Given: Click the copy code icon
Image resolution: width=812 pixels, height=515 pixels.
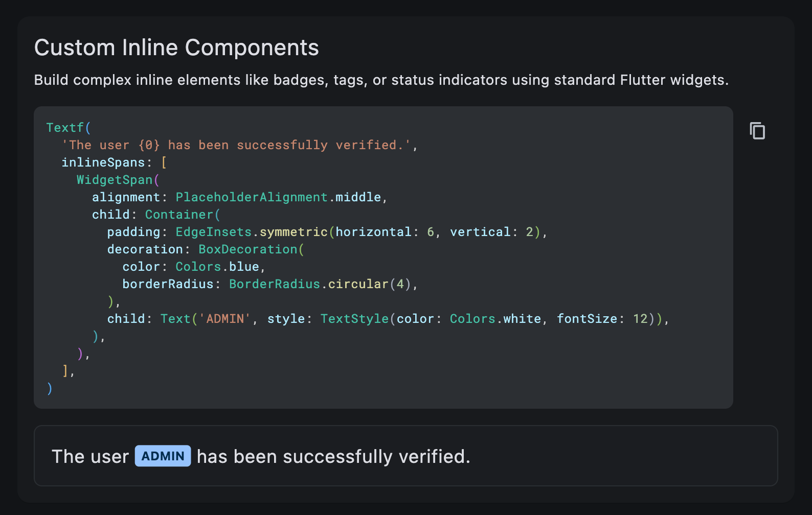Looking at the screenshot, I should tap(757, 131).
